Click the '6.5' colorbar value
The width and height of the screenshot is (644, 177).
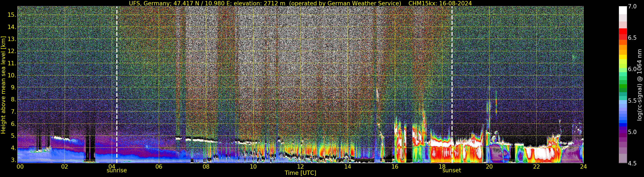click(632, 38)
